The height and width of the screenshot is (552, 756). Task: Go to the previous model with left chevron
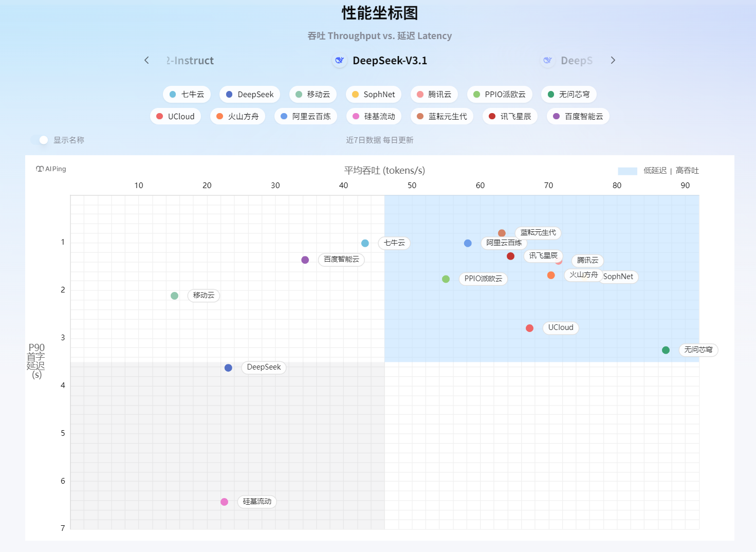coord(146,60)
